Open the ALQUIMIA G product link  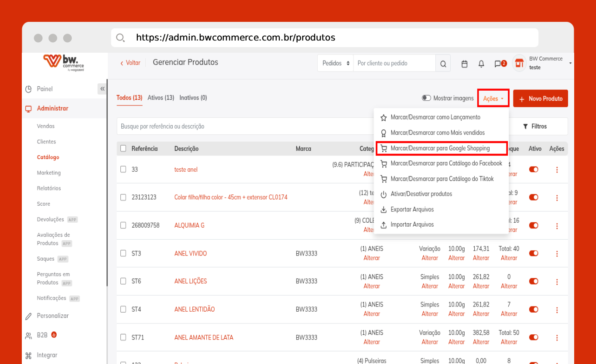coord(189,225)
